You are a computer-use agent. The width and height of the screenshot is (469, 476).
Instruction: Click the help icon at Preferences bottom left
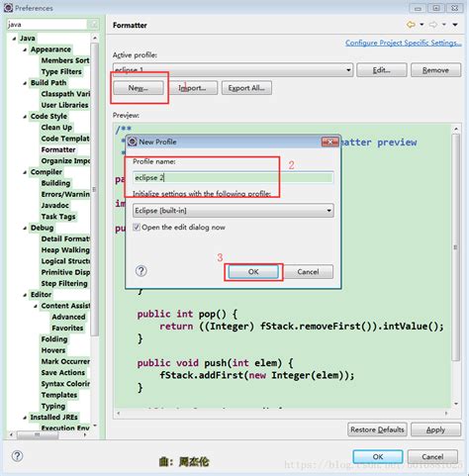(x=17, y=456)
